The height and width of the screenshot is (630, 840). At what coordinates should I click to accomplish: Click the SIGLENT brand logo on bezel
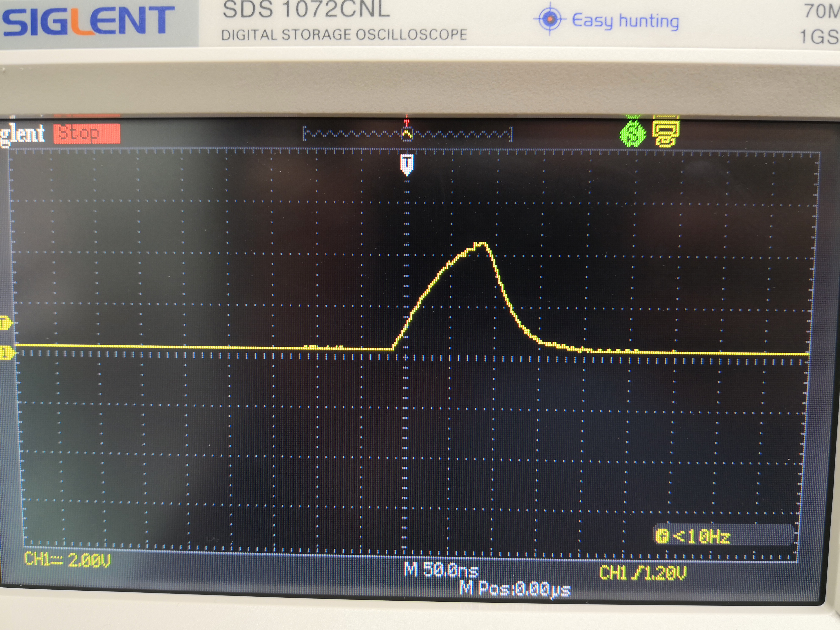tap(88, 21)
